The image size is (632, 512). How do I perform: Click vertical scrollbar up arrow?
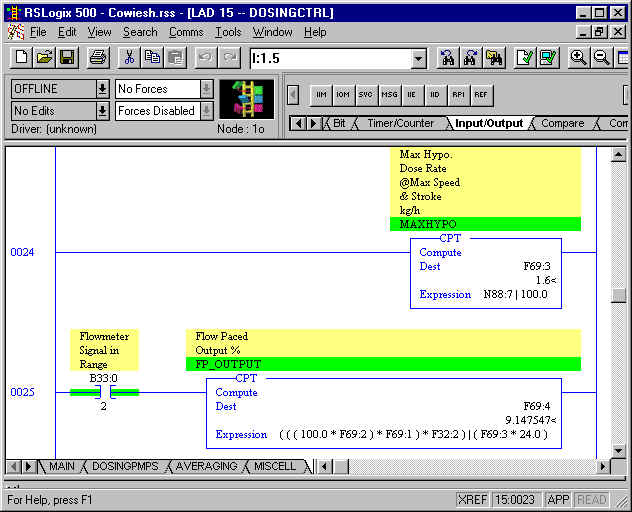618,155
